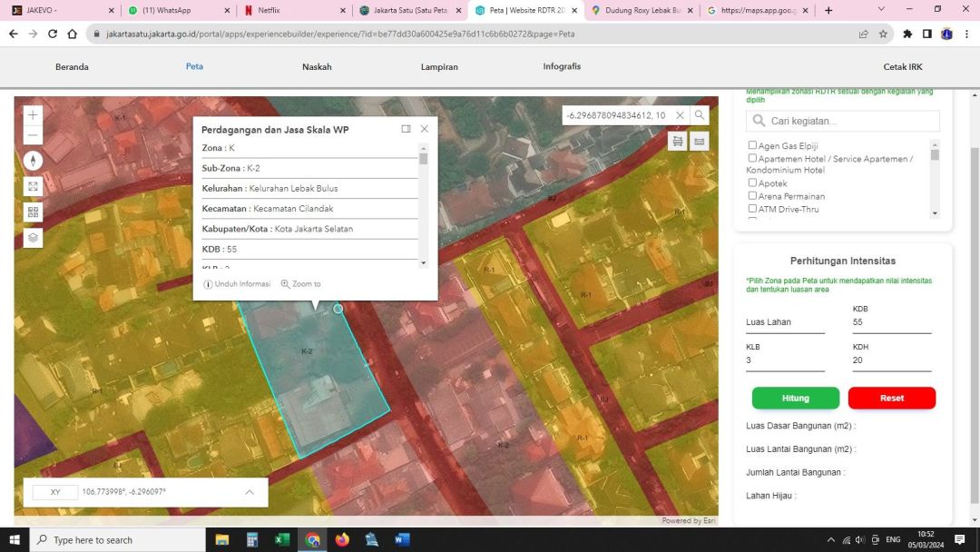This screenshot has width=980, height=552.
Task: Go to the Infografis tab
Action: click(x=562, y=66)
